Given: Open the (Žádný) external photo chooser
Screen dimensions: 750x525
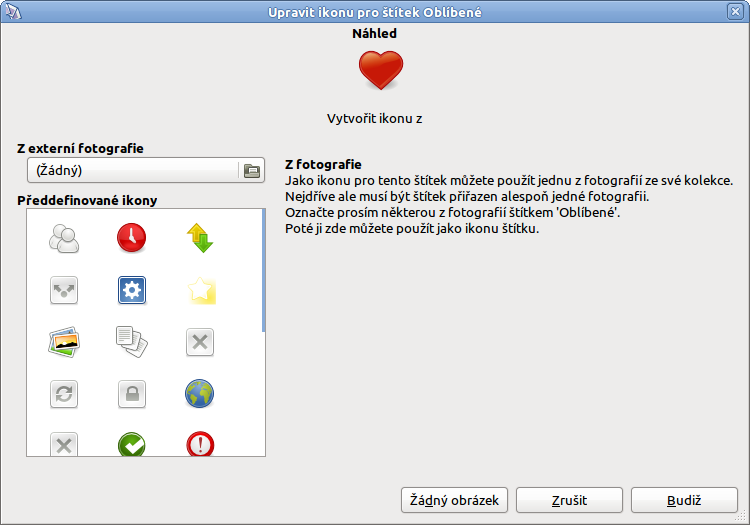Looking at the screenshot, I should pos(146,170).
